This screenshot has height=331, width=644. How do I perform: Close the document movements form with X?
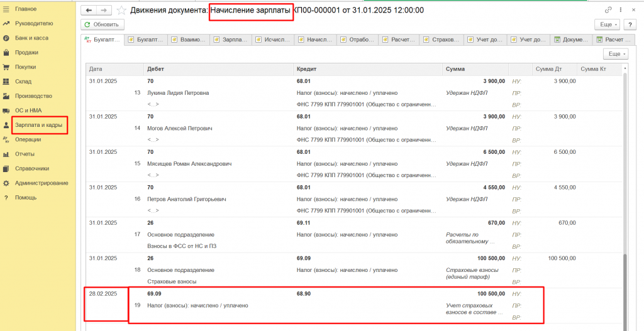tap(634, 10)
